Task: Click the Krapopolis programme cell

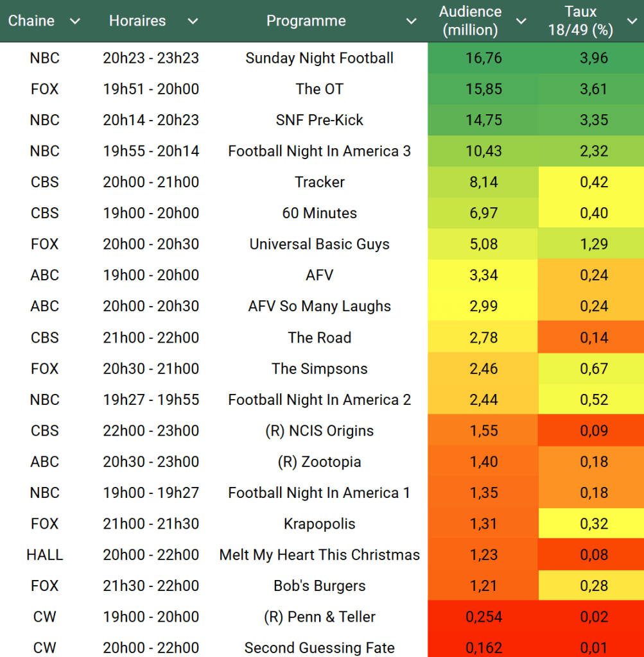Action: [319, 524]
